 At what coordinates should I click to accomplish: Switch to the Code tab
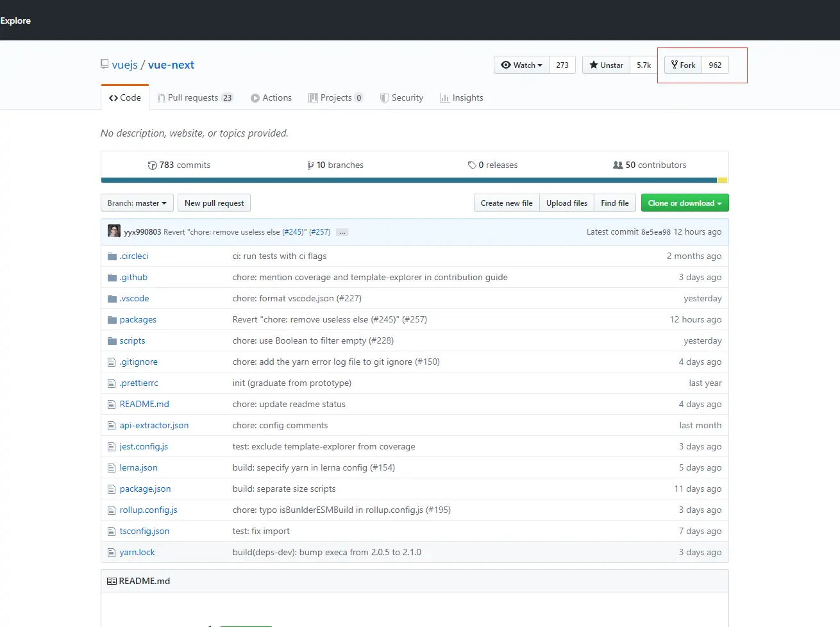[125, 97]
